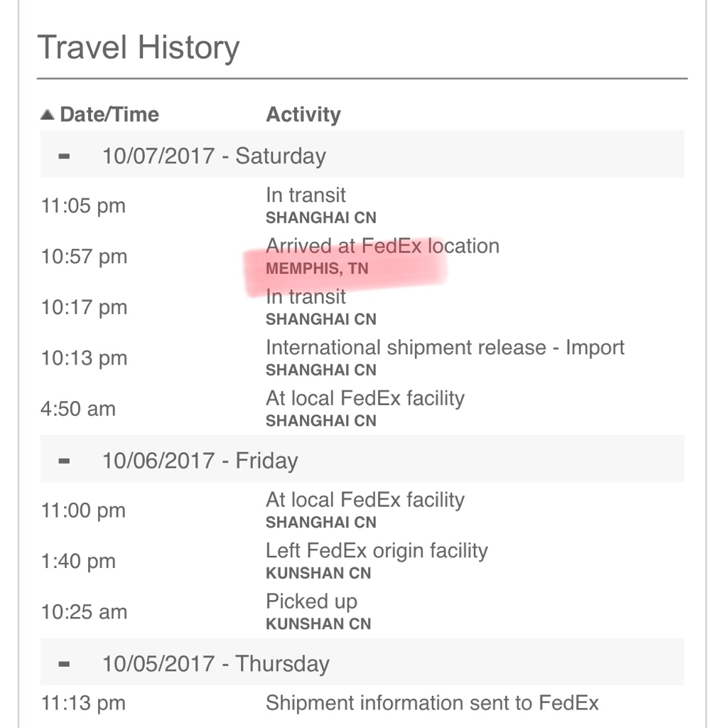Click Shipment information sent to FedEx
The image size is (724, 728).
click(432, 703)
